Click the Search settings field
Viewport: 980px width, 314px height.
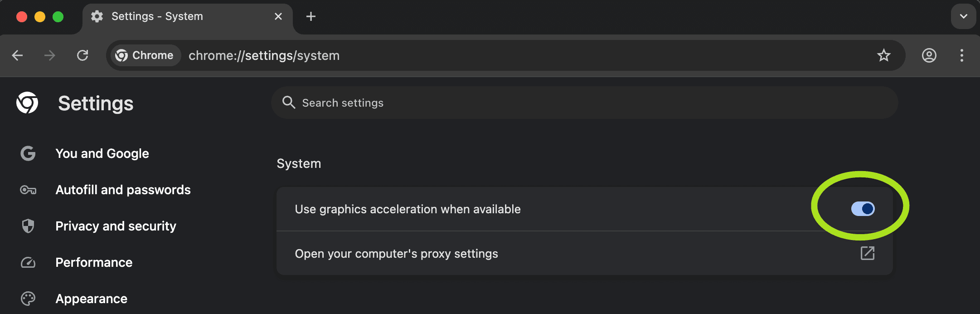coord(585,103)
